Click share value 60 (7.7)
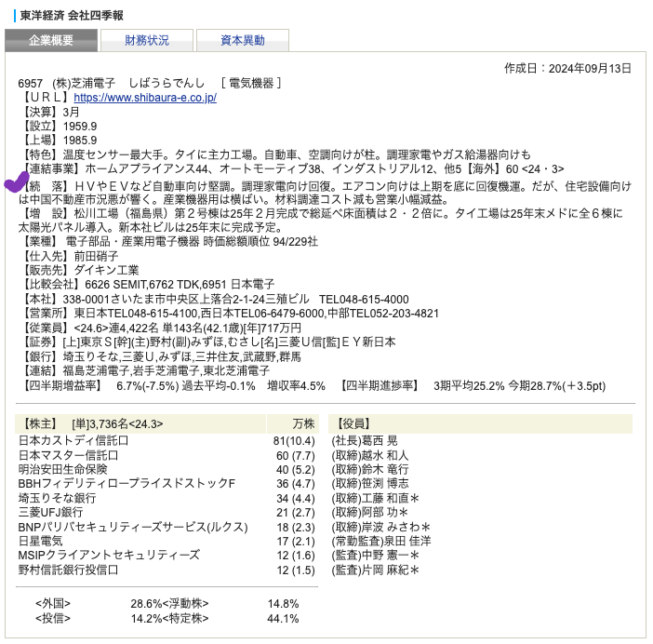The height and width of the screenshot is (644, 653). tap(296, 456)
